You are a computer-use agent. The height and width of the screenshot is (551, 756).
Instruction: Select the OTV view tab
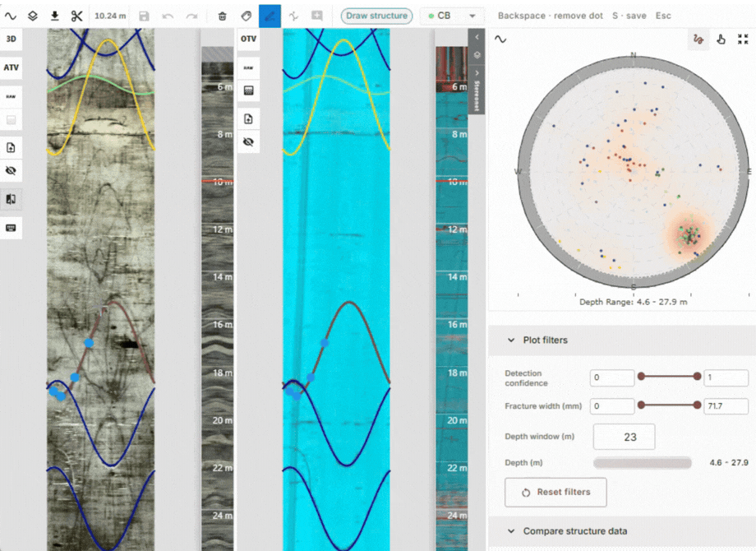pyautogui.click(x=248, y=39)
